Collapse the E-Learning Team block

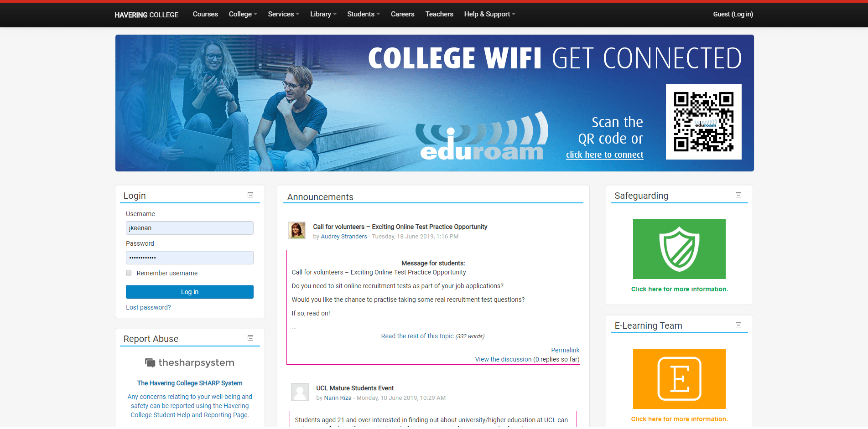pos(738,325)
